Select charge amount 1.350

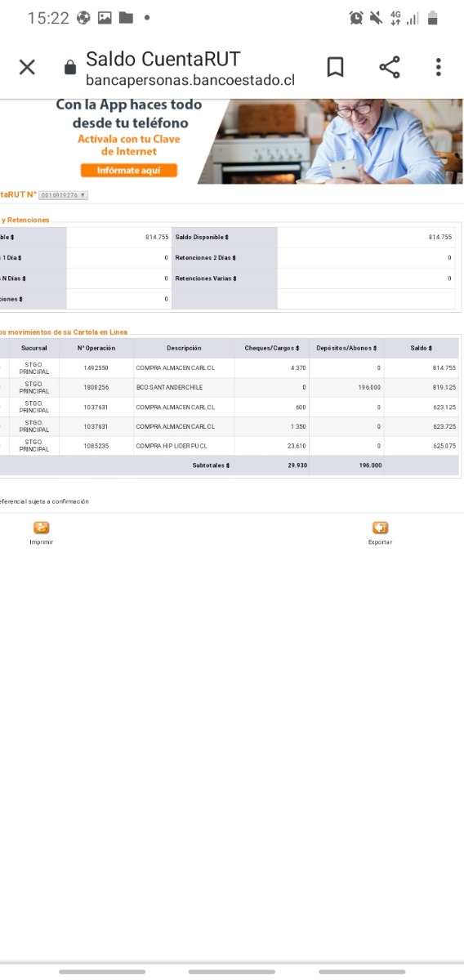(x=298, y=426)
